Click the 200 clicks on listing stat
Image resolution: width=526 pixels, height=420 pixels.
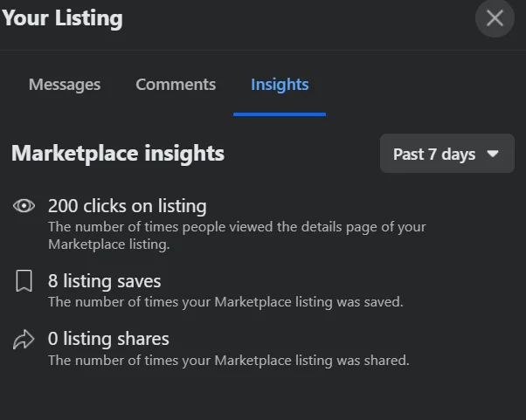[x=128, y=206]
